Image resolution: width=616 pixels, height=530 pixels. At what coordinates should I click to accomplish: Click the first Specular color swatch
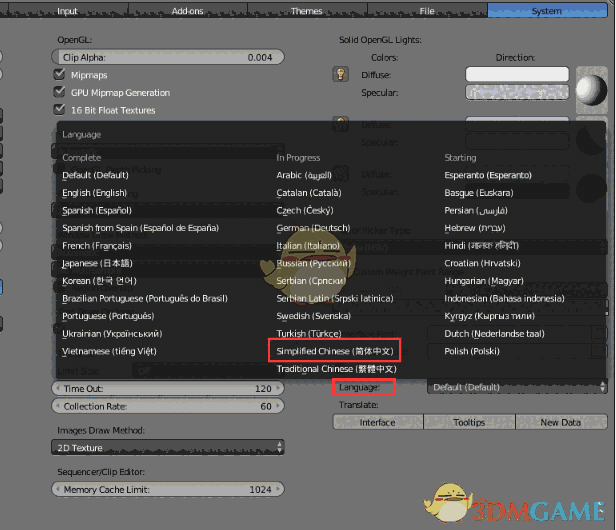coord(517,92)
